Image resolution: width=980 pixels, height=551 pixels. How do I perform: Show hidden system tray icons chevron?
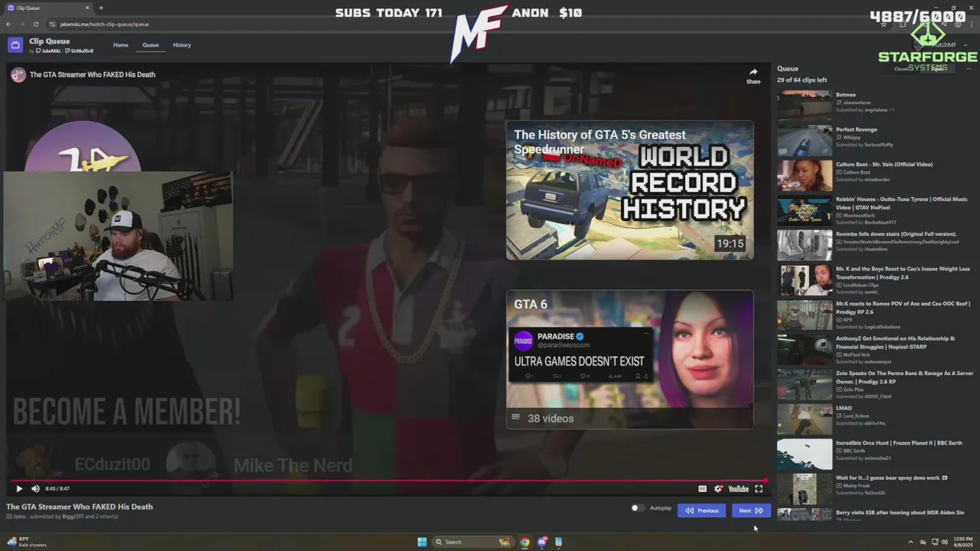tap(910, 542)
